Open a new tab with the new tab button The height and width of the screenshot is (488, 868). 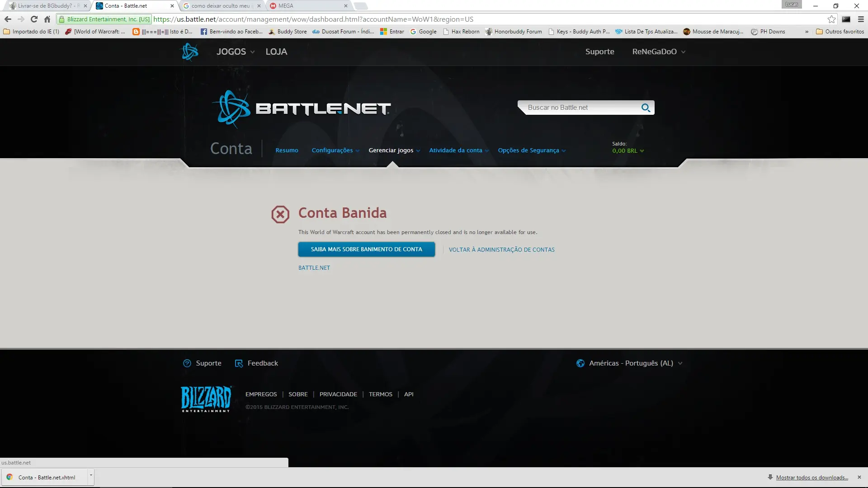360,6
